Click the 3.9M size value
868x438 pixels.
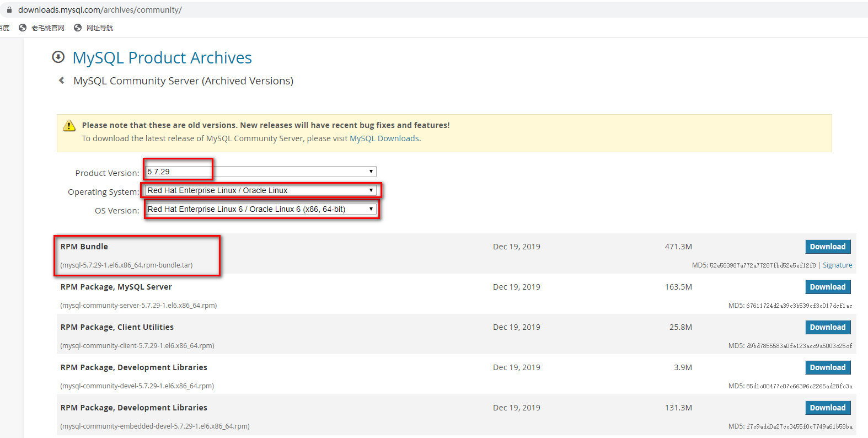pyautogui.click(x=683, y=367)
